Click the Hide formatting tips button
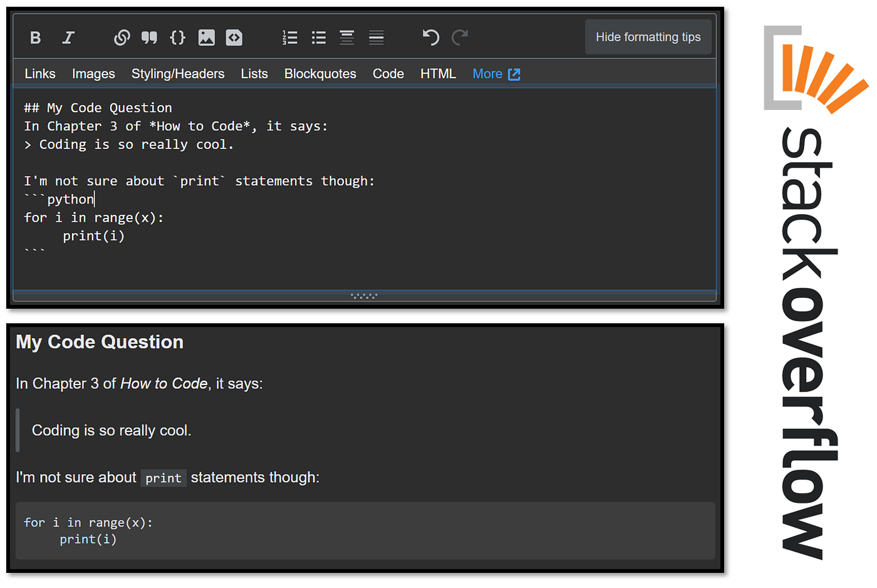This screenshot has height=588, width=877. pyautogui.click(x=648, y=37)
